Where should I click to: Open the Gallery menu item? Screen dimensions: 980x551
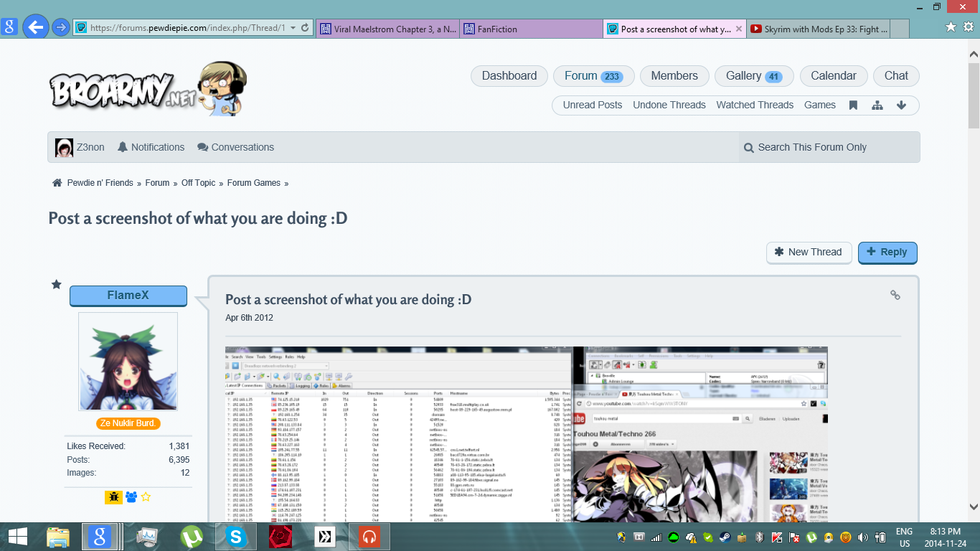[x=753, y=76]
